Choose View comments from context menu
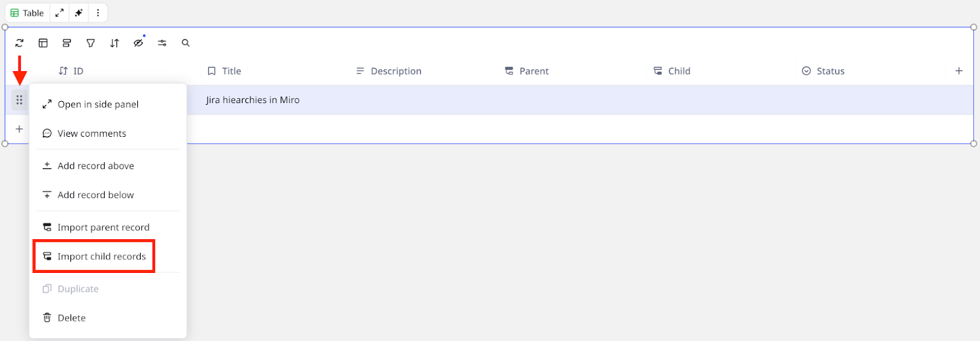This screenshot has height=341, width=980. coord(92,134)
